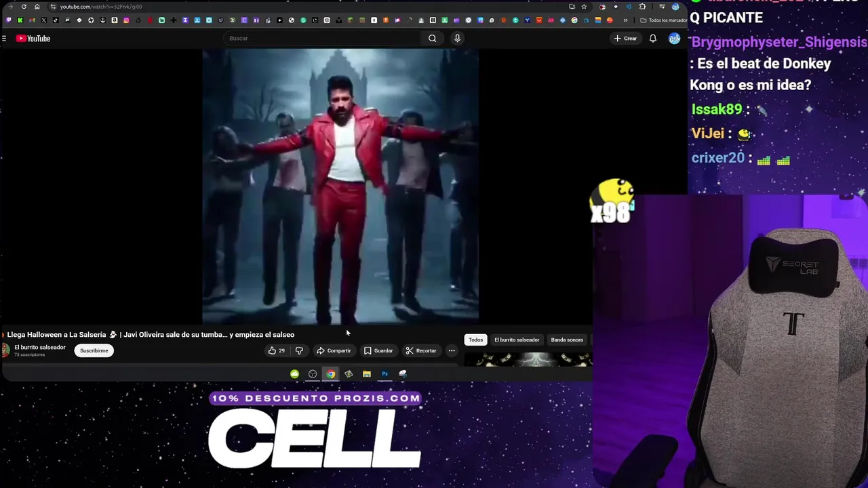Start voice search with microphone icon

457,39
